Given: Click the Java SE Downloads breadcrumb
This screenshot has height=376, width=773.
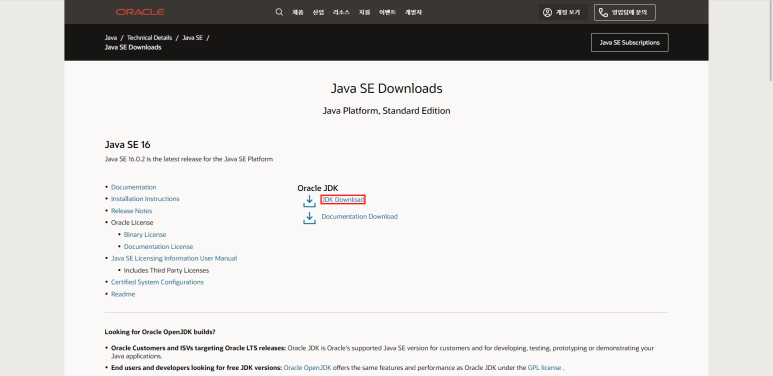Looking at the screenshot, I should click(133, 47).
